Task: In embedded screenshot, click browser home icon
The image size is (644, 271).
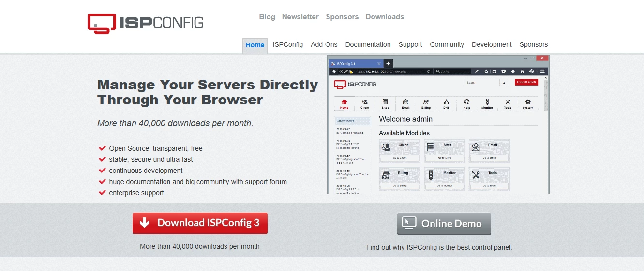Action: (x=522, y=71)
